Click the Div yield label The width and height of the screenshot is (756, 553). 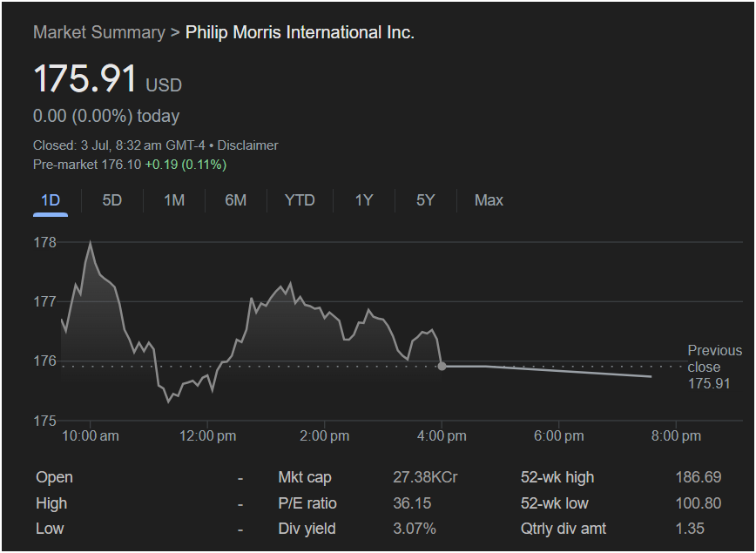(307, 529)
